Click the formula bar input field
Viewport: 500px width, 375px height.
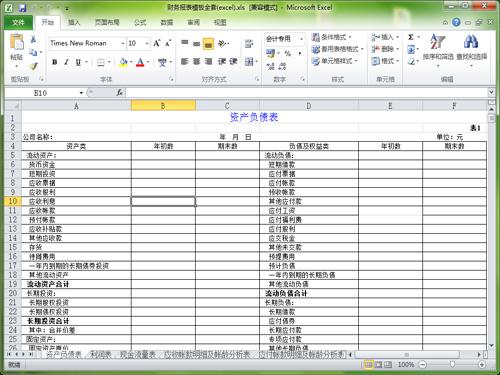[x=307, y=93]
